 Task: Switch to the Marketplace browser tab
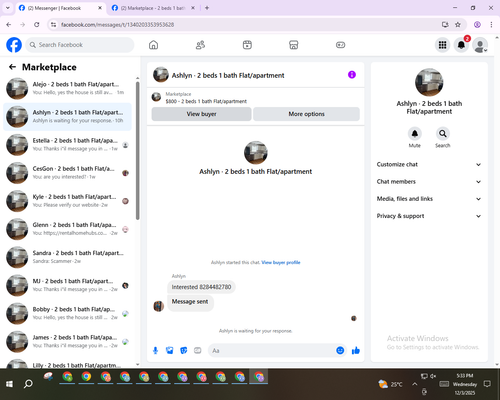tap(153, 8)
